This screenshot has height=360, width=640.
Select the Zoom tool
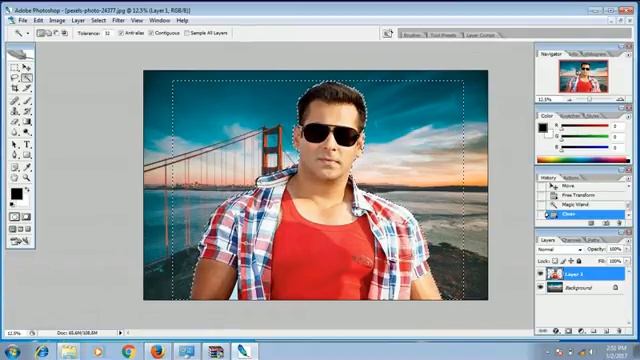click(x=27, y=178)
